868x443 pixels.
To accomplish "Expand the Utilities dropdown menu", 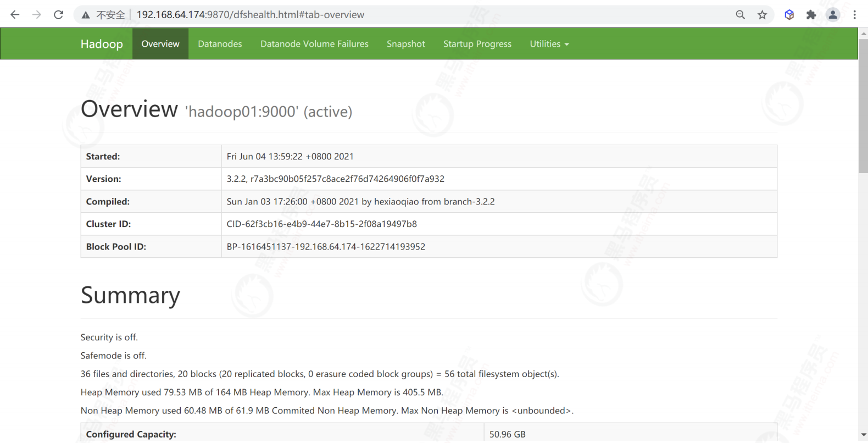I will (x=549, y=44).
